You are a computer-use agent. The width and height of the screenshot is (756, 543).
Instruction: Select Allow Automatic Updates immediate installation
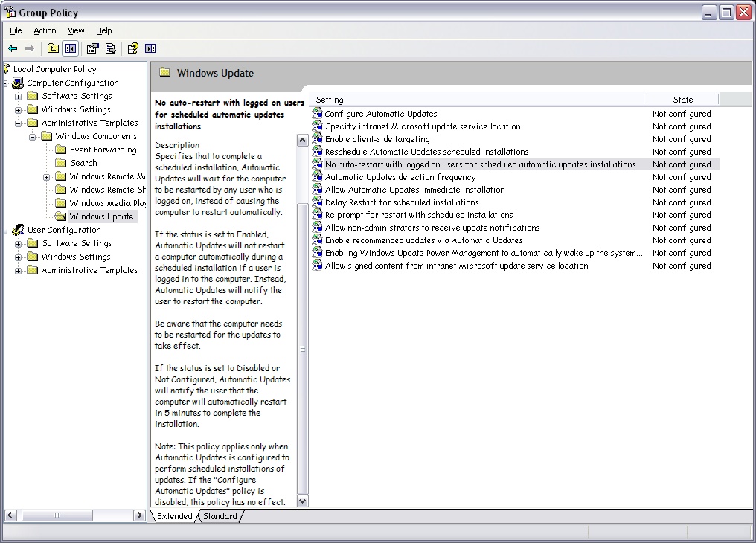[x=414, y=190]
